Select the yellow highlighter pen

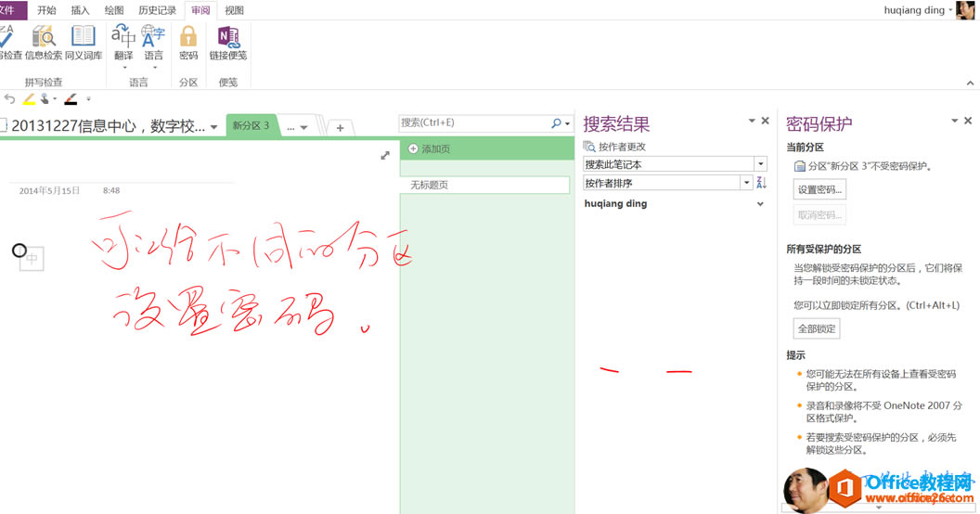pyautogui.click(x=28, y=98)
